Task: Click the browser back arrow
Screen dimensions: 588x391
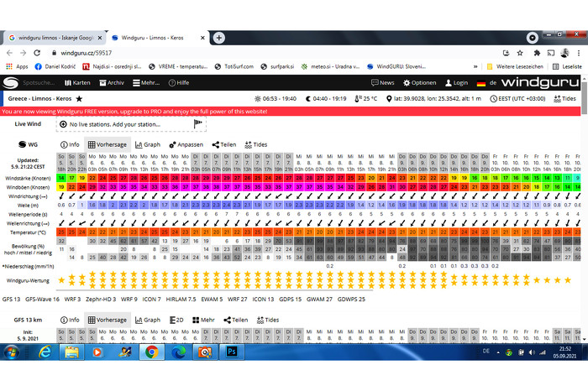Action: click(10, 53)
